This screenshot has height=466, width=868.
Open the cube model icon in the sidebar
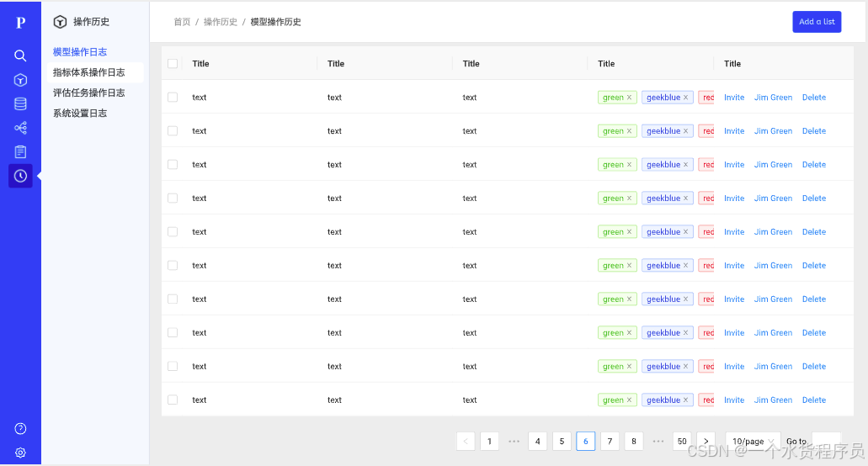20,80
